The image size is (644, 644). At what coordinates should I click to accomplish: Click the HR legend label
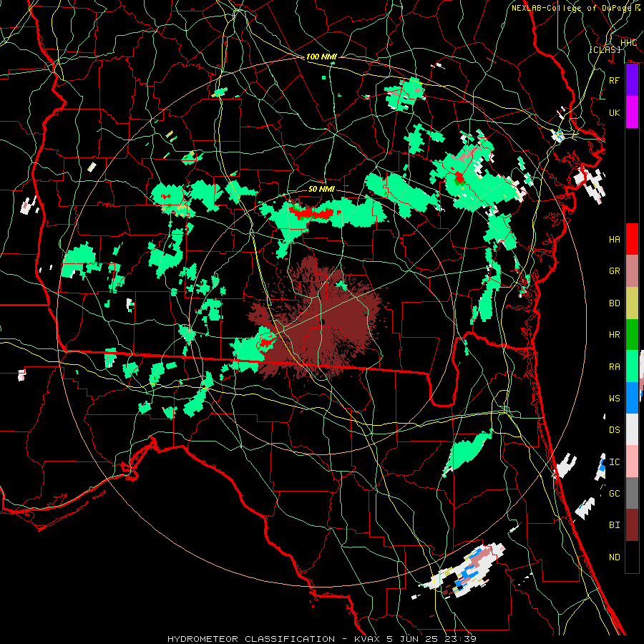tap(615, 334)
